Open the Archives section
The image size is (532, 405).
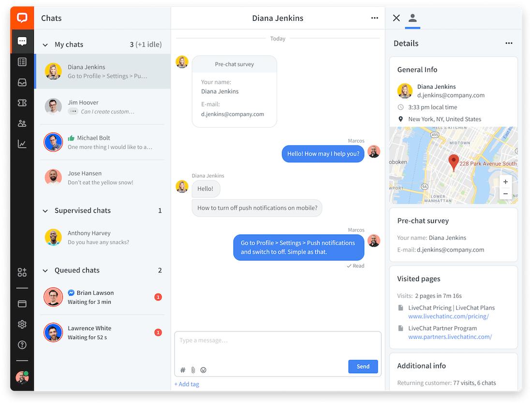[22, 82]
